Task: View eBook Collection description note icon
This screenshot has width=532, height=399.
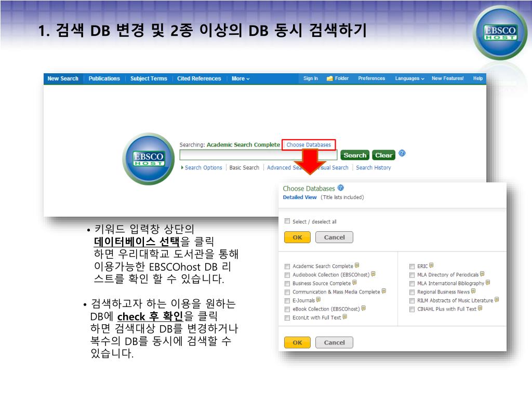Action: click(x=364, y=308)
